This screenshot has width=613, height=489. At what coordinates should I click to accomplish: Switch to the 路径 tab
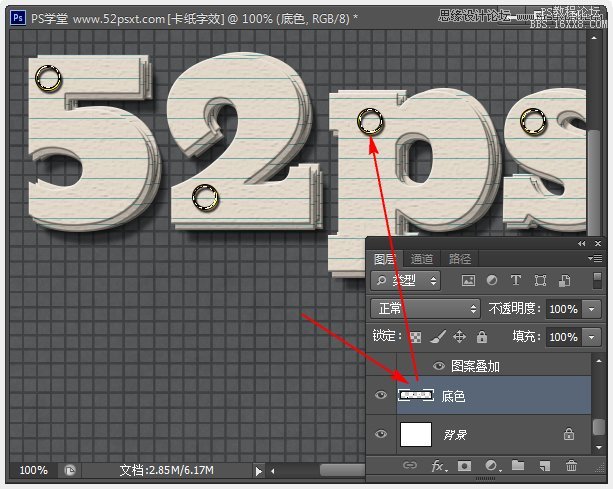point(459,258)
